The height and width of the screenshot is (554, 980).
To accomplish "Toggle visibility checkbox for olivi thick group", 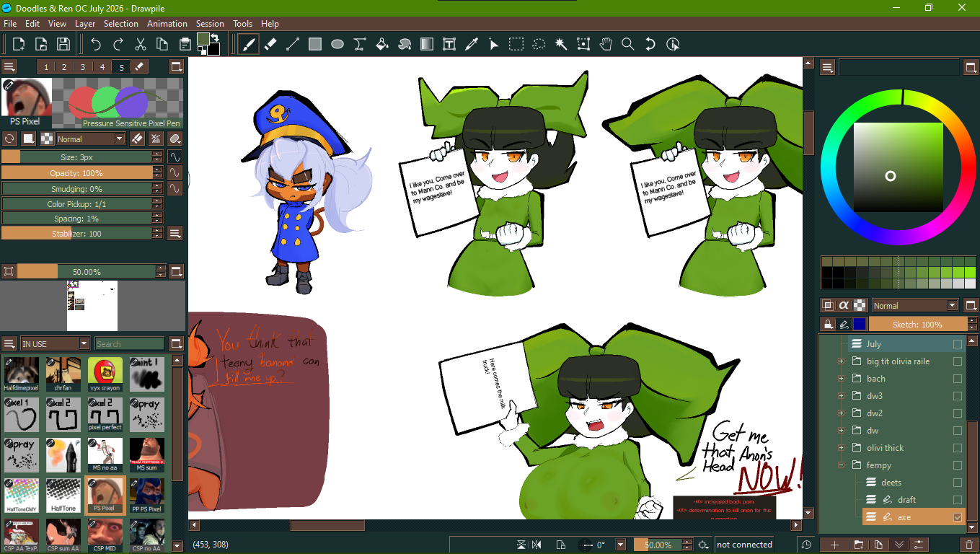I will tap(958, 448).
